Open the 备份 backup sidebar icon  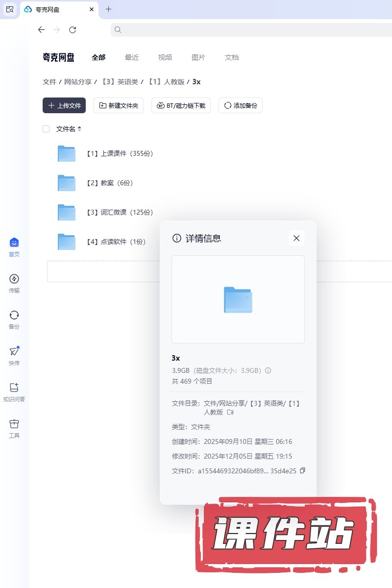pos(14,315)
